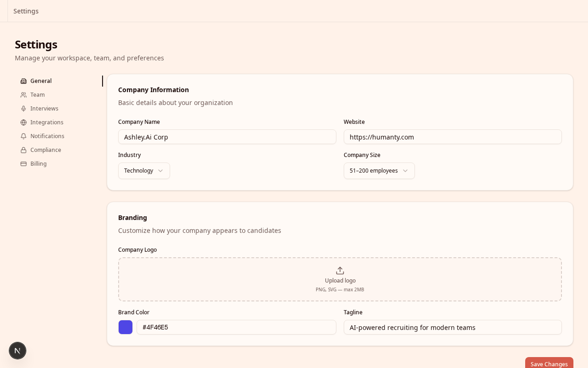
Task: Click the Interviews microphone icon
Action: [x=23, y=109]
